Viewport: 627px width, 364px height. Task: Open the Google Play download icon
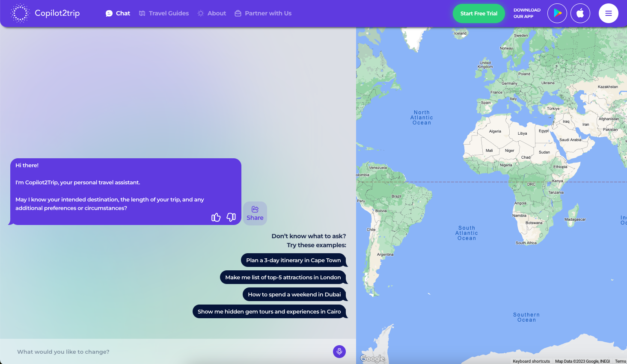557,13
